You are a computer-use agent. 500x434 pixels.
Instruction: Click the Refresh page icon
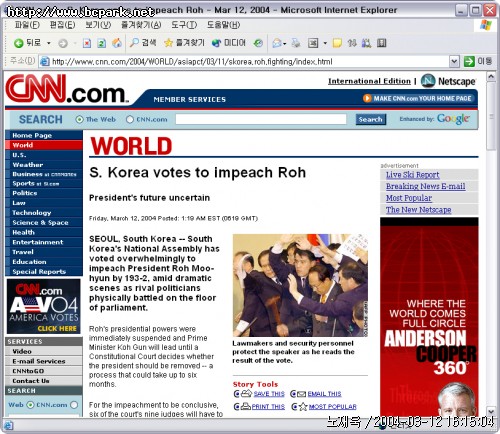coord(102,43)
